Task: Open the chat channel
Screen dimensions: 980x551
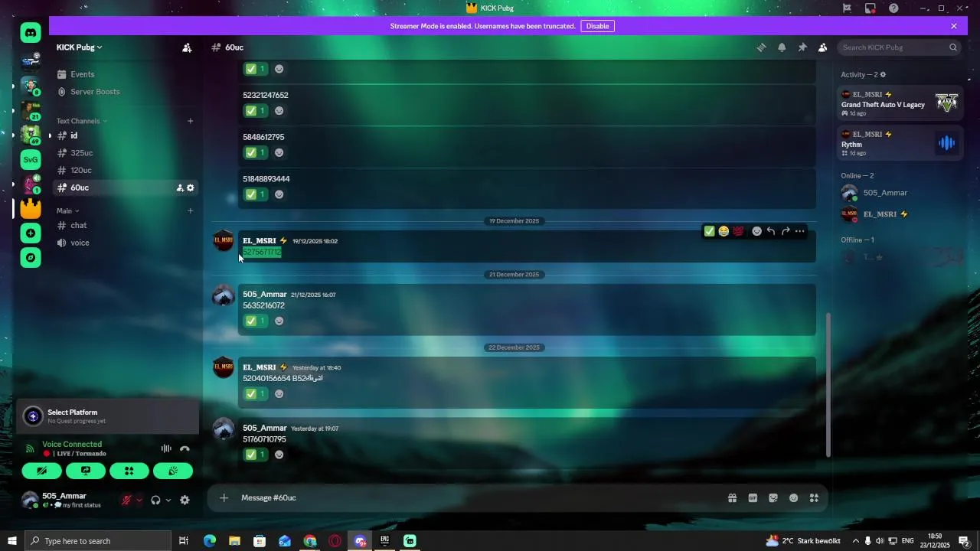Action: [x=126, y=226]
